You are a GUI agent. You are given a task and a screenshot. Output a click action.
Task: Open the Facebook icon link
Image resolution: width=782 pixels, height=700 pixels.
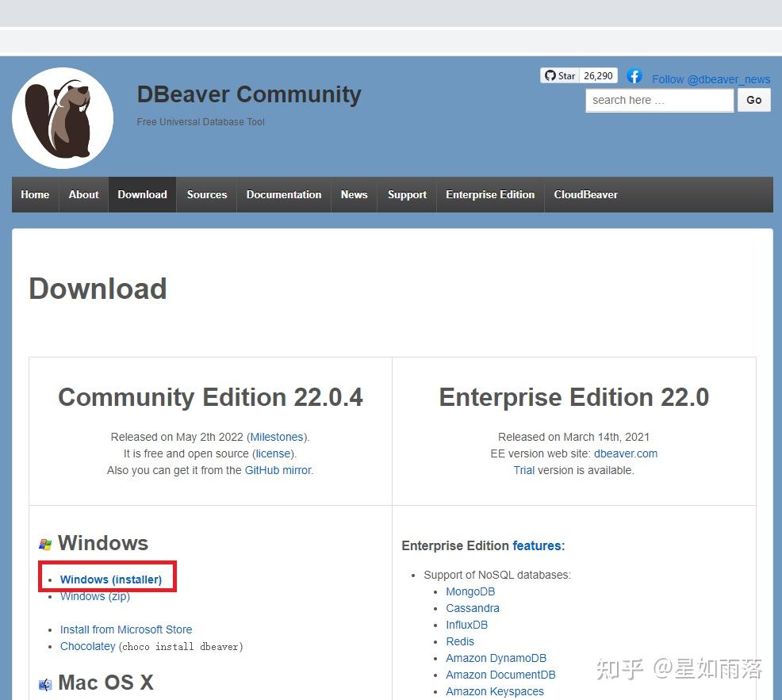point(634,76)
